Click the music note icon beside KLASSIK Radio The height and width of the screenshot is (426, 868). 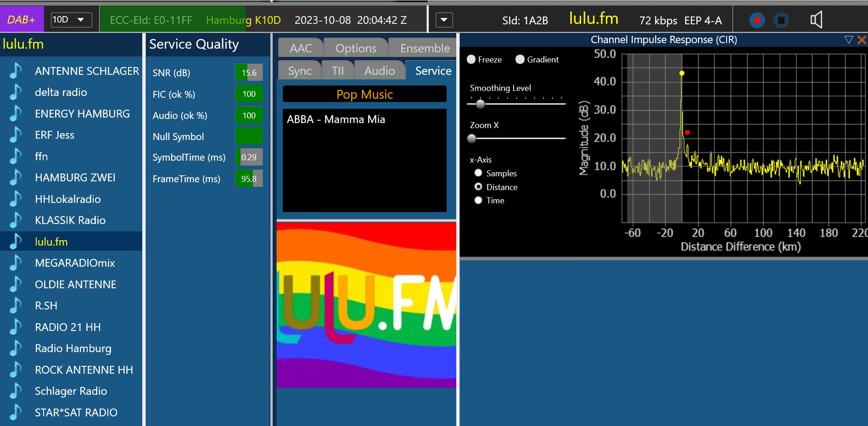pos(16,220)
